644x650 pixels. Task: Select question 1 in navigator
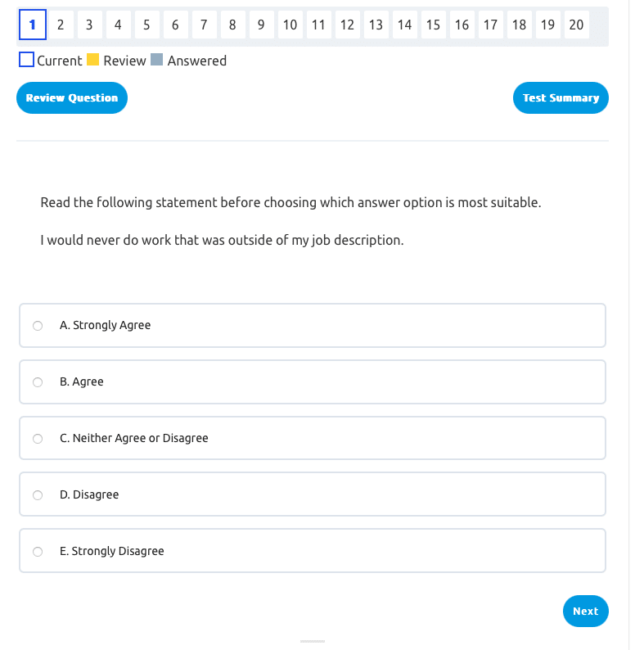pyautogui.click(x=32, y=25)
